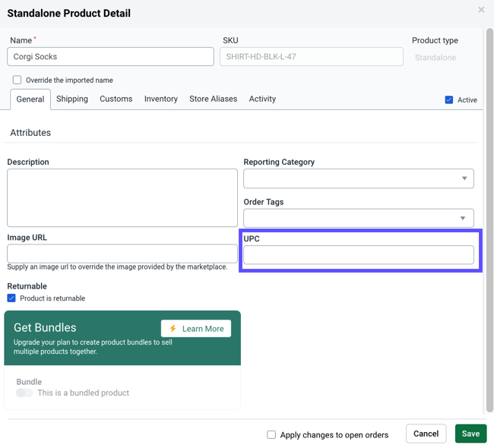
Task: Uncheck Product is returnable
Action: coord(11,298)
